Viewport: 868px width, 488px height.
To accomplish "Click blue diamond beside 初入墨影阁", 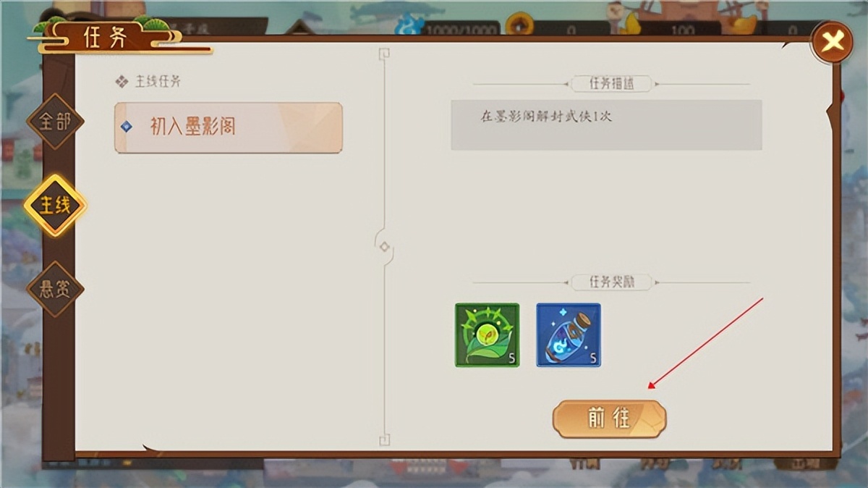I will click(x=127, y=127).
